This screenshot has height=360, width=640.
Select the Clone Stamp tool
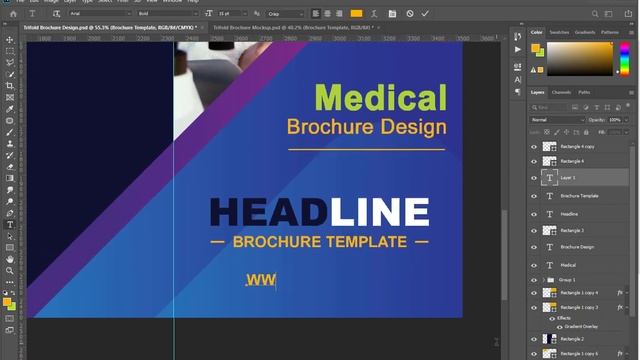10,144
